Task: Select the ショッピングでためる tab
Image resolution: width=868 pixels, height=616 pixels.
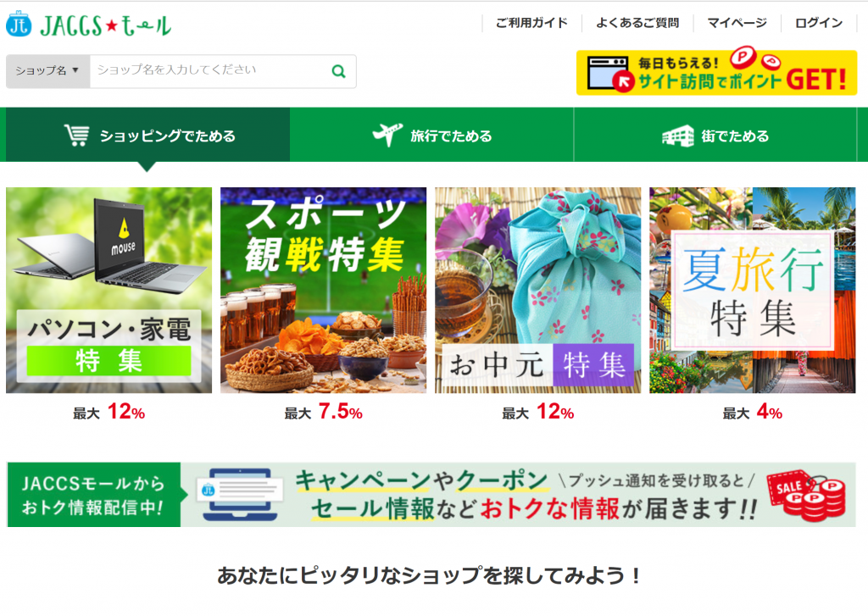Action: 147,135
